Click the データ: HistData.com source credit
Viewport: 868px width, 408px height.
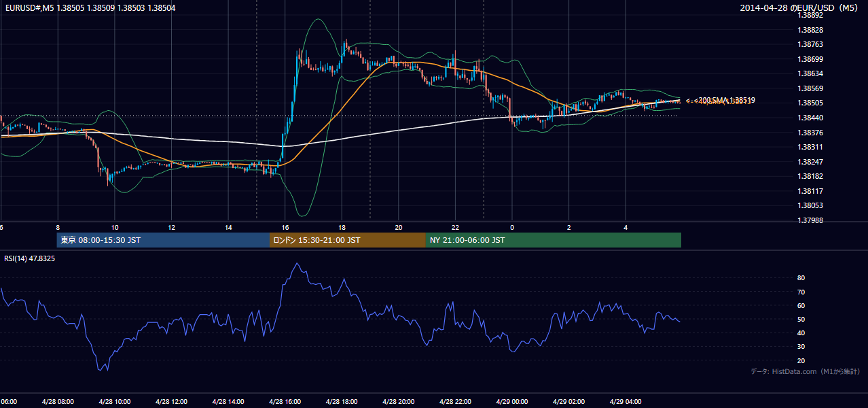pyautogui.click(x=806, y=371)
